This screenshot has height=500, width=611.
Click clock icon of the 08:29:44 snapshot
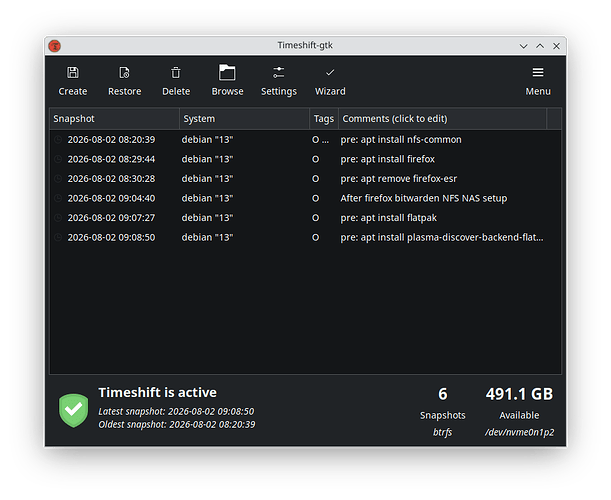point(58,159)
